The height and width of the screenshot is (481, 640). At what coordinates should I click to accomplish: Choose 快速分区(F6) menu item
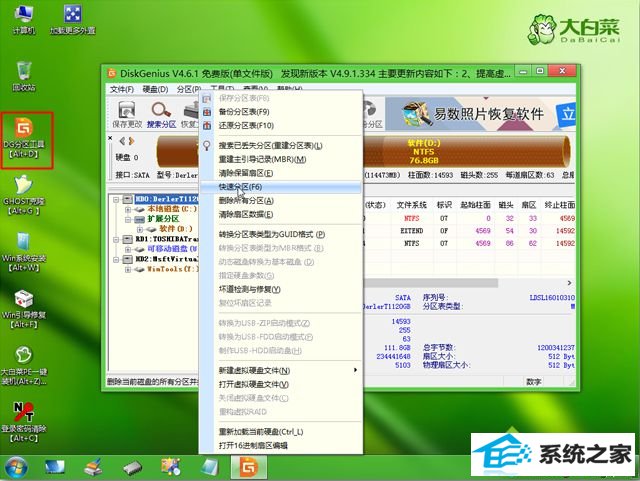(281, 187)
